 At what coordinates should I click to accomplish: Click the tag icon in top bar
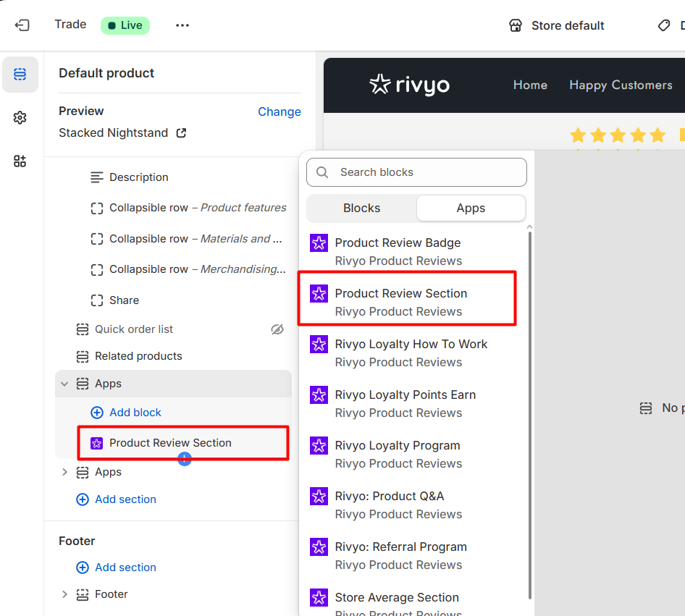point(663,25)
